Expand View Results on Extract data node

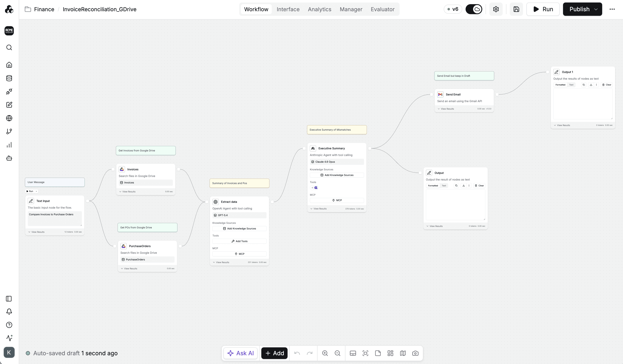tap(222, 262)
